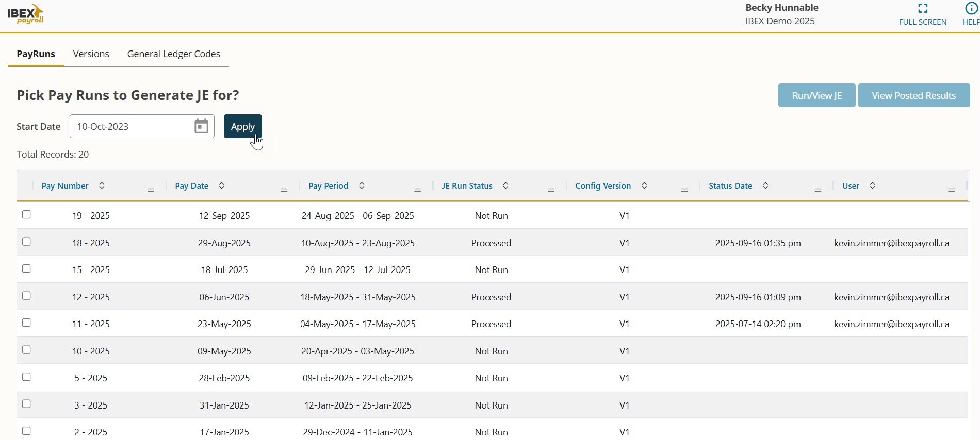Open JE Run Status column menu
This screenshot has width=980, height=440.
(x=551, y=190)
